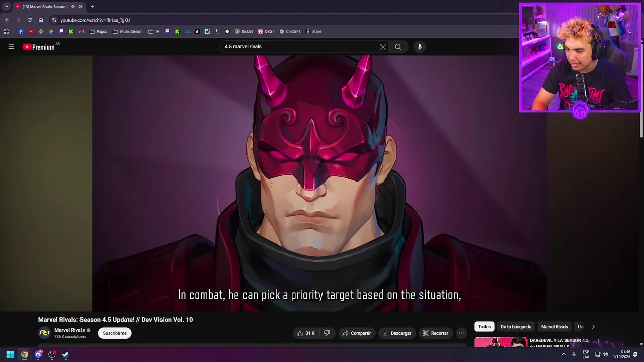Open the Marvel Rivals channel name link
Screen dimensions: 644x362
click(69, 330)
